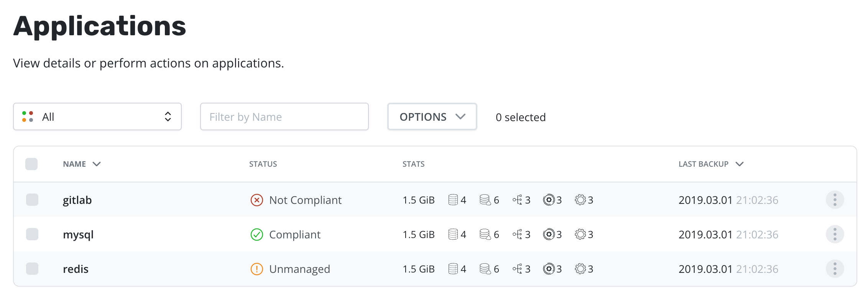Viewport: 868px width, 302px height.
Task: Open the All status filter dropdown
Action: [97, 117]
